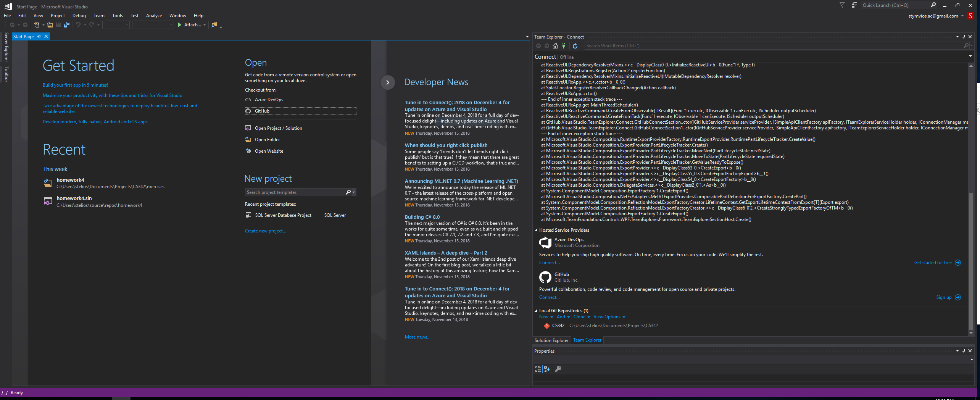This screenshot has width=980, height=400.
Task: Open the document tabs list dropdown arrow
Action: pos(527,37)
